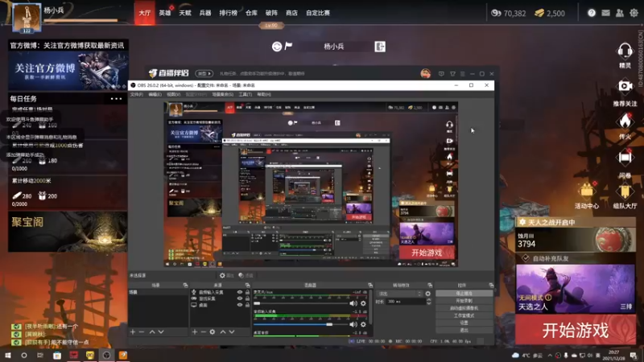Open the game settings gear in header
The height and width of the screenshot is (362, 644).
click(x=634, y=13)
